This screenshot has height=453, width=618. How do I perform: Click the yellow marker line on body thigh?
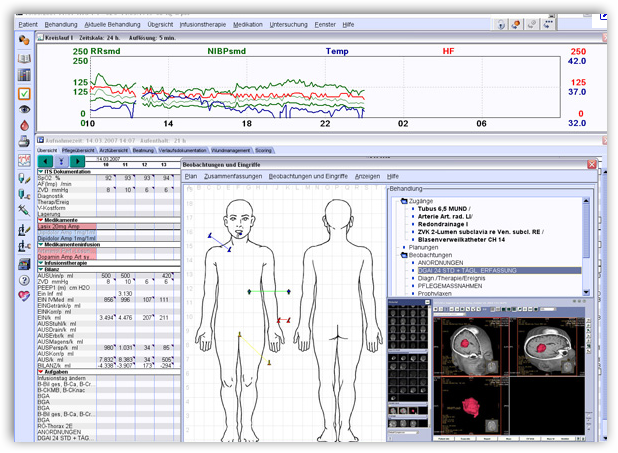[255, 349]
